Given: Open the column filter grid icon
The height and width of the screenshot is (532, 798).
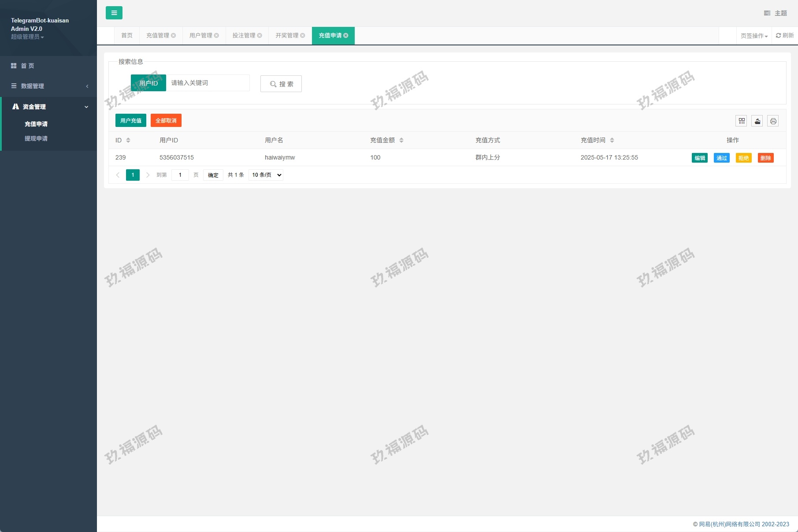Looking at the screenshot, I should click(x=742, y=121).
